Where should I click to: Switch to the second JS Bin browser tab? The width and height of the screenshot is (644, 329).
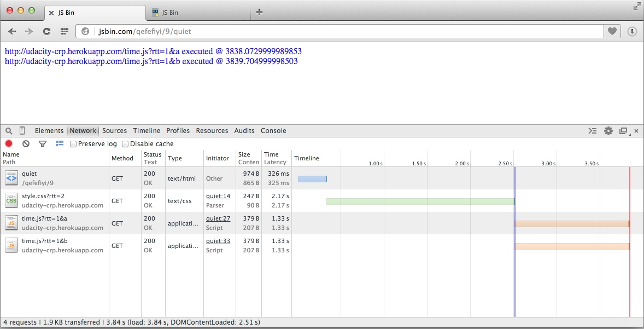pyautogui.click(x=198, y=13)
